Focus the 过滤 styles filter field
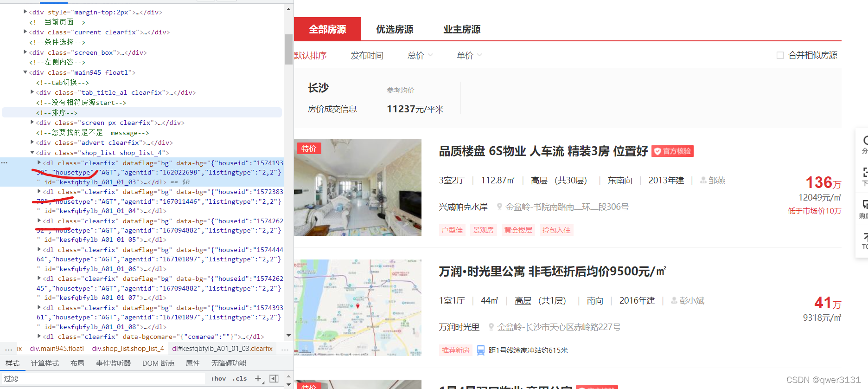 [x=103, y=378]
